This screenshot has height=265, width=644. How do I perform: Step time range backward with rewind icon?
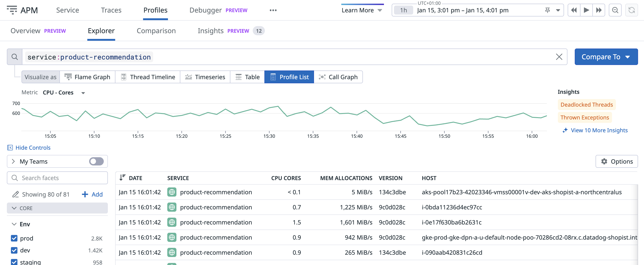(x=574, y=10)
